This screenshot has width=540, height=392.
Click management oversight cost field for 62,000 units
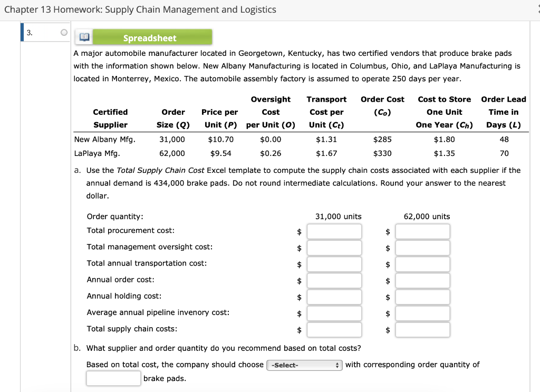tap(422, 247)
